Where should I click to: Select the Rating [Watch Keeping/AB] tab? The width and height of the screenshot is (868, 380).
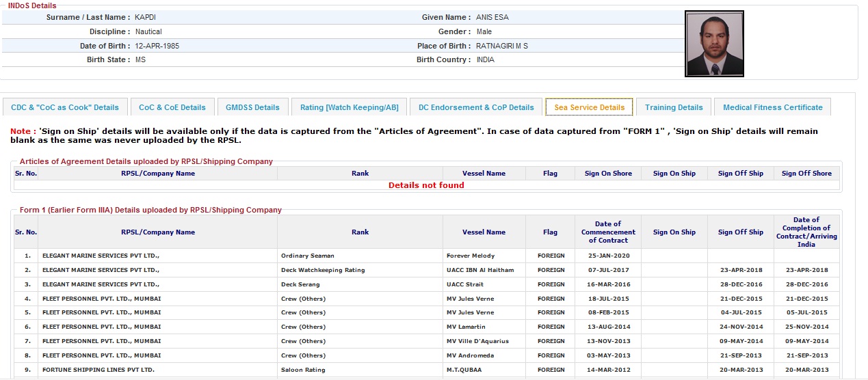[349, 107]
